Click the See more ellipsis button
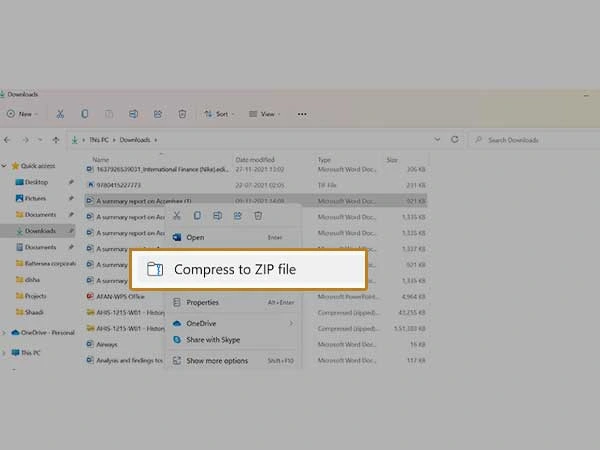The image size is (600, 450). pos(302,114)
